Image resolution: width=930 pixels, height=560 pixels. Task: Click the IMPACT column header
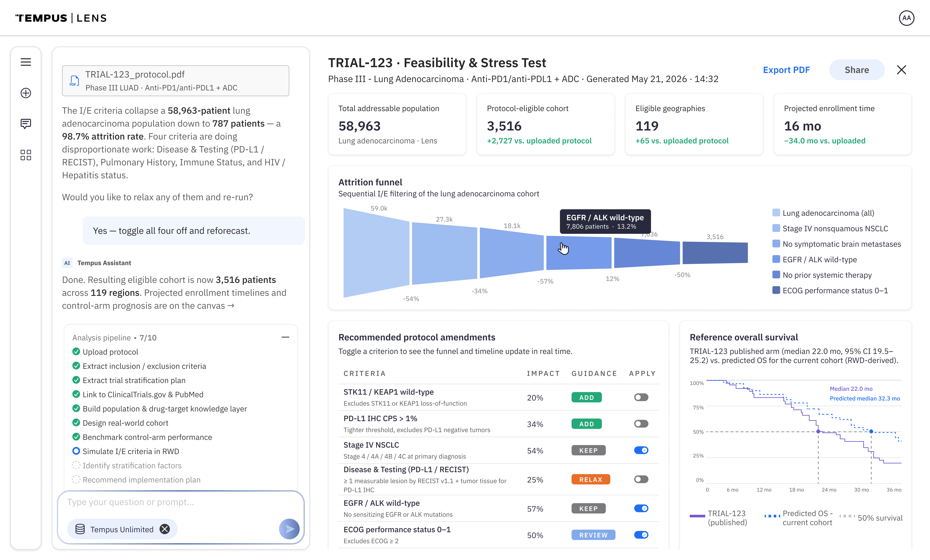pos(543,374)
